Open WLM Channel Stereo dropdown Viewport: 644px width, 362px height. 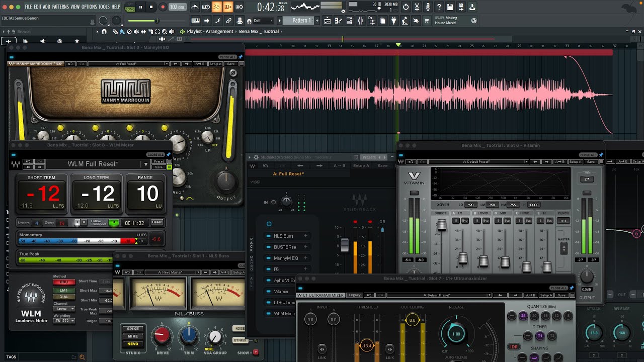point(64,308)
